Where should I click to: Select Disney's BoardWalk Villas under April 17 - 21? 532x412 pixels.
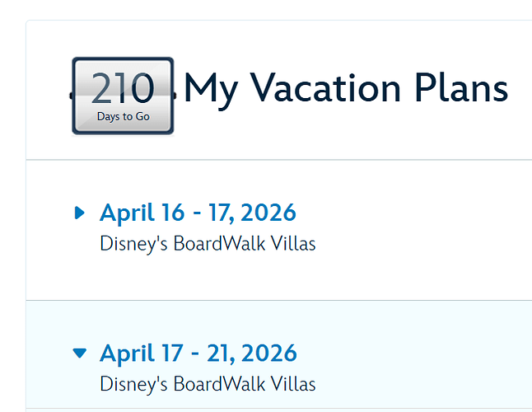coord(208,384)
